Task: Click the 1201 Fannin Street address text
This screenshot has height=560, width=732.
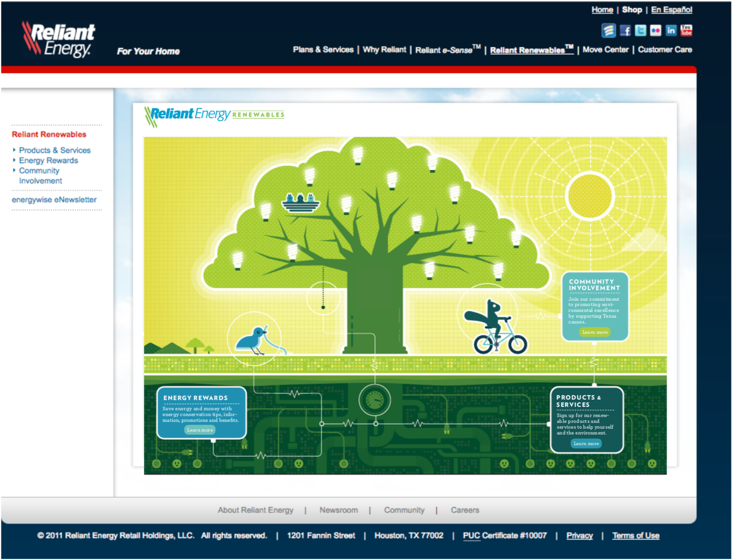Action: pyautogui.click(x=321, y=536)
